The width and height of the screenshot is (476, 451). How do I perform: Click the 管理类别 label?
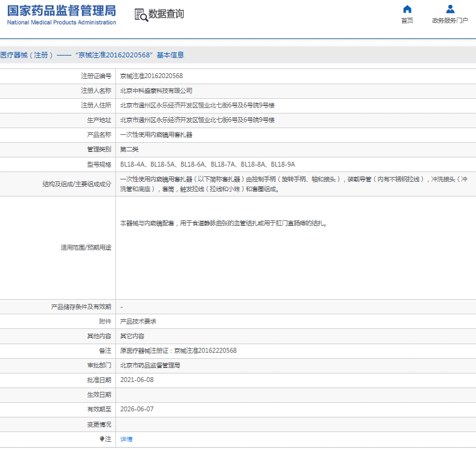coord(99,149)
